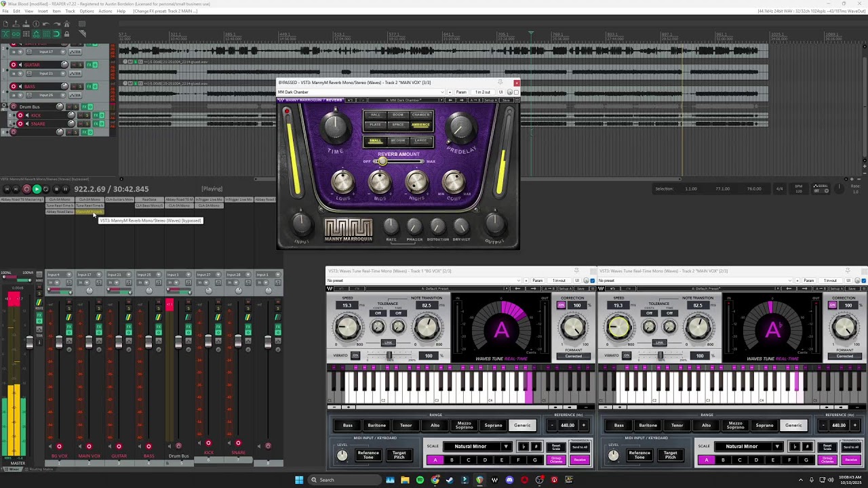Screen dimensions: 868x488
Task: Select the CHAMBER reverb type
Action: (x=421, y=115)
